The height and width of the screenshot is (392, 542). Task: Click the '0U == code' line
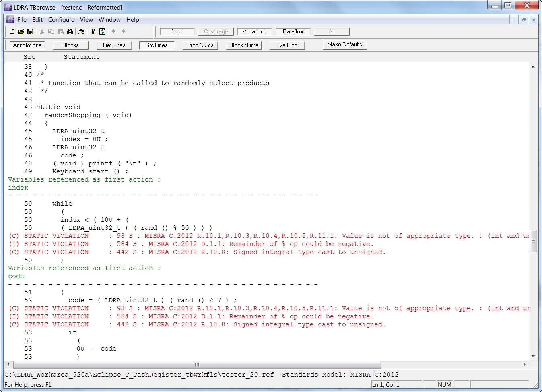[x=97, y=349]
